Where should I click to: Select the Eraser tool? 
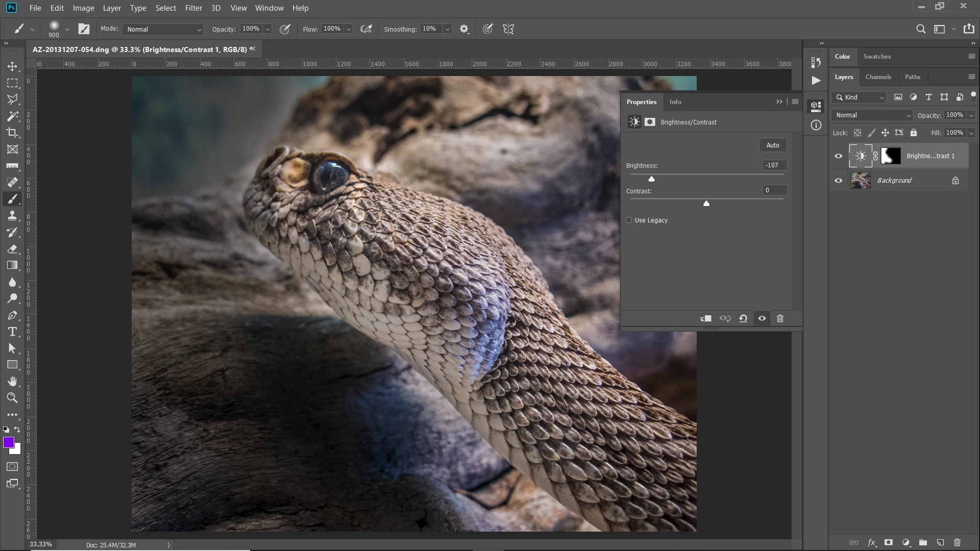tap(12, 249)
